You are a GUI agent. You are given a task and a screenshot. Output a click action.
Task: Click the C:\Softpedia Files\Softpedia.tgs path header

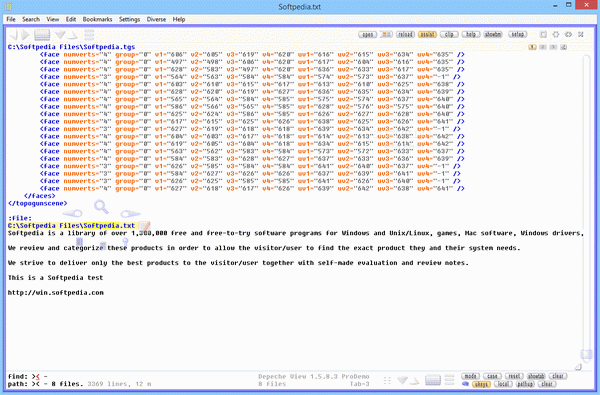coord(71,47)
